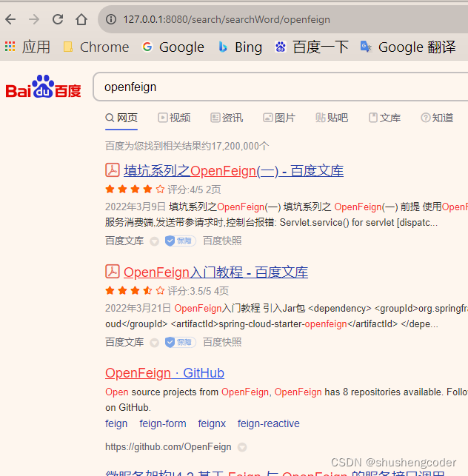Click the result count text 17,200,000个

point(240,146)
